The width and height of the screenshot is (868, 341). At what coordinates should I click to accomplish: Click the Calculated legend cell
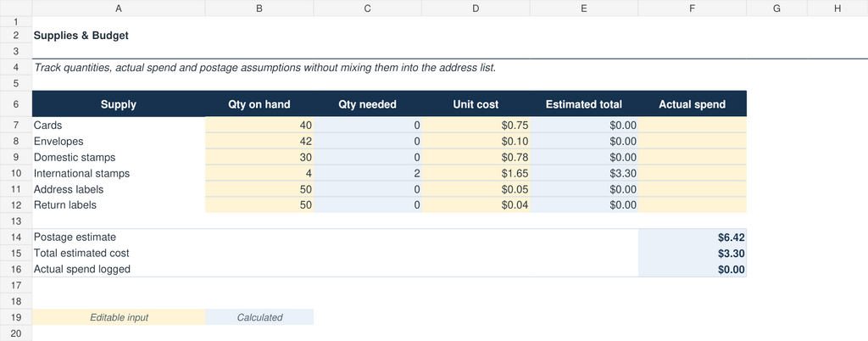point(259,317)
